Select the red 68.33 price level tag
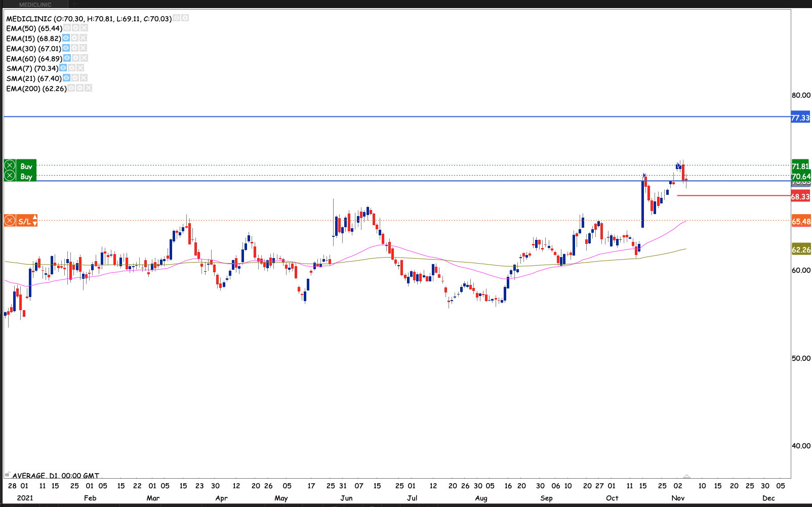The image size is (812, 507). (x=800, y=197)
